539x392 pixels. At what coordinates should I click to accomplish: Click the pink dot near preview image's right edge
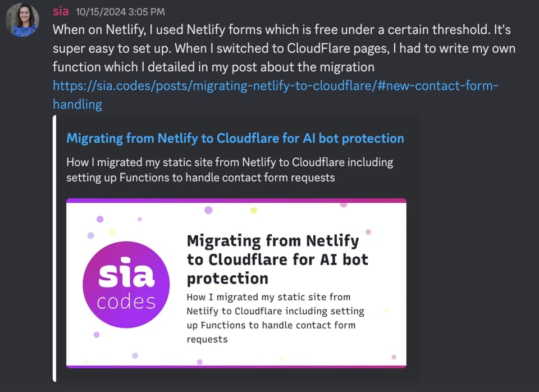tap(368, 231)
